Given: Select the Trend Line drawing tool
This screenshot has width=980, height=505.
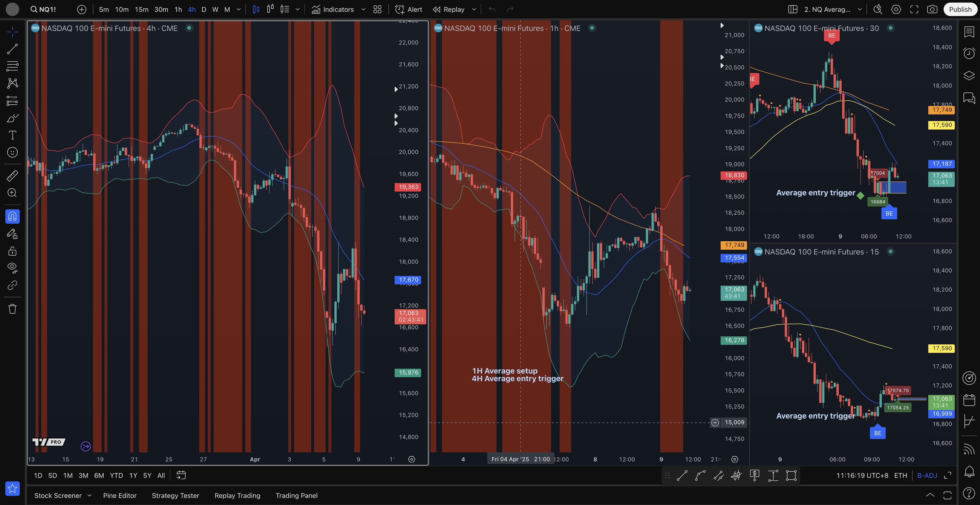Looking at the screenshot, I should click(12, 49).
